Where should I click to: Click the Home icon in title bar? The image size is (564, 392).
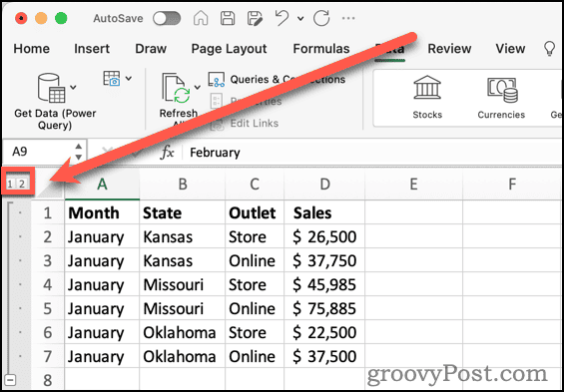[201, 18]
